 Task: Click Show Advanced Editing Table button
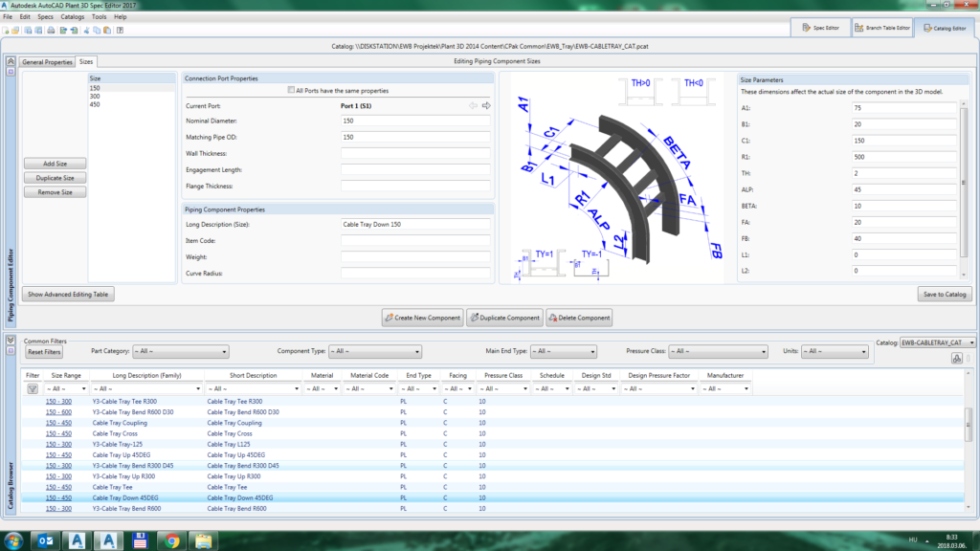(x=68, y=295)
